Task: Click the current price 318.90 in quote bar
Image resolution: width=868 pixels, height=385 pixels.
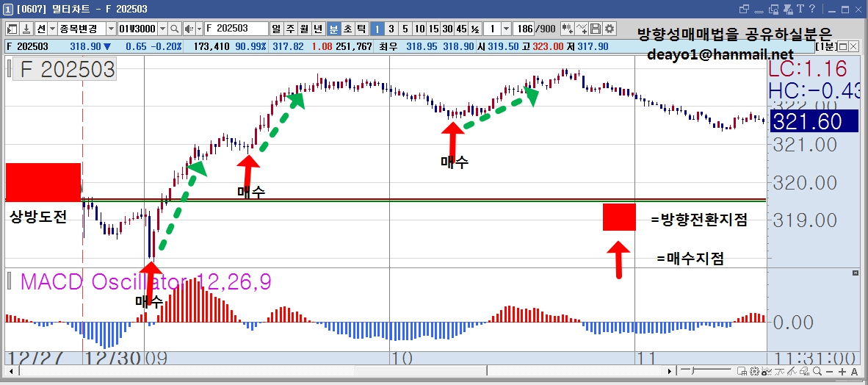Action: pyautogui.click(x=84, y=46)
